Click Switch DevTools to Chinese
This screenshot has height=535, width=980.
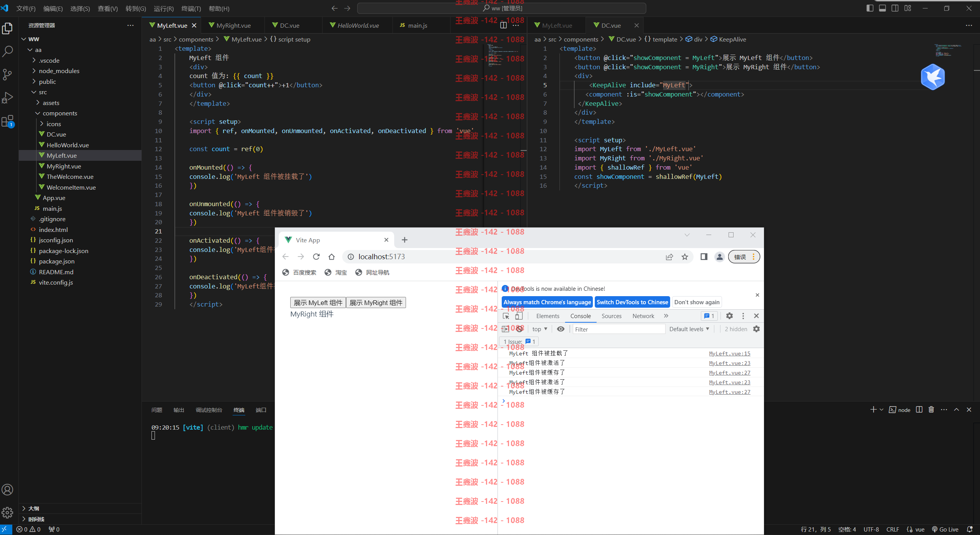(x=632, y=302)
